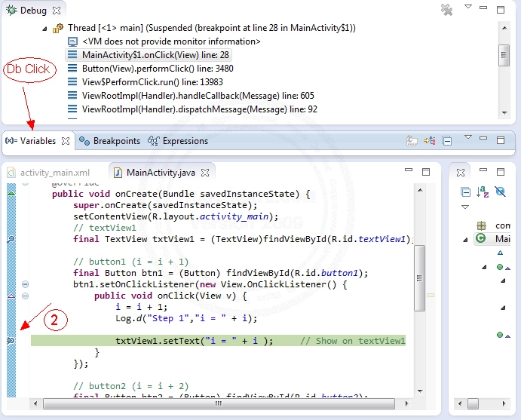Click Collapse All icon in Outline panel

click(465, 192)
